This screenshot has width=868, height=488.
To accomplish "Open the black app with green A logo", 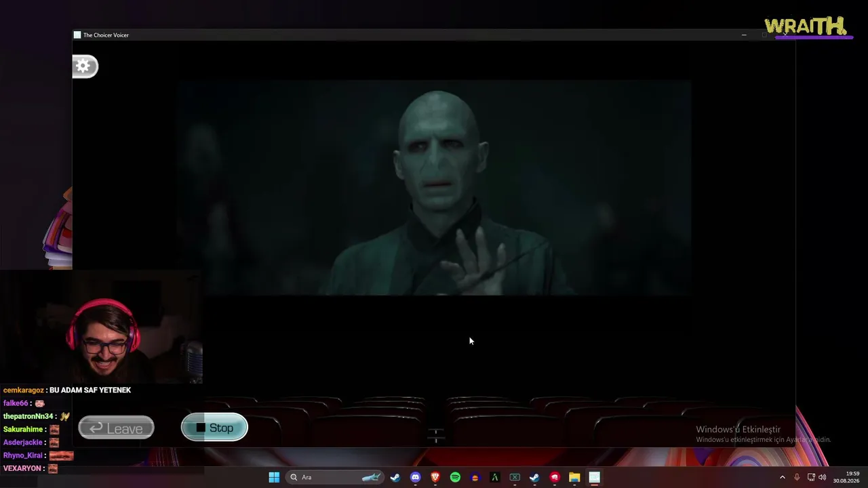I will click(x=495, y=477).
